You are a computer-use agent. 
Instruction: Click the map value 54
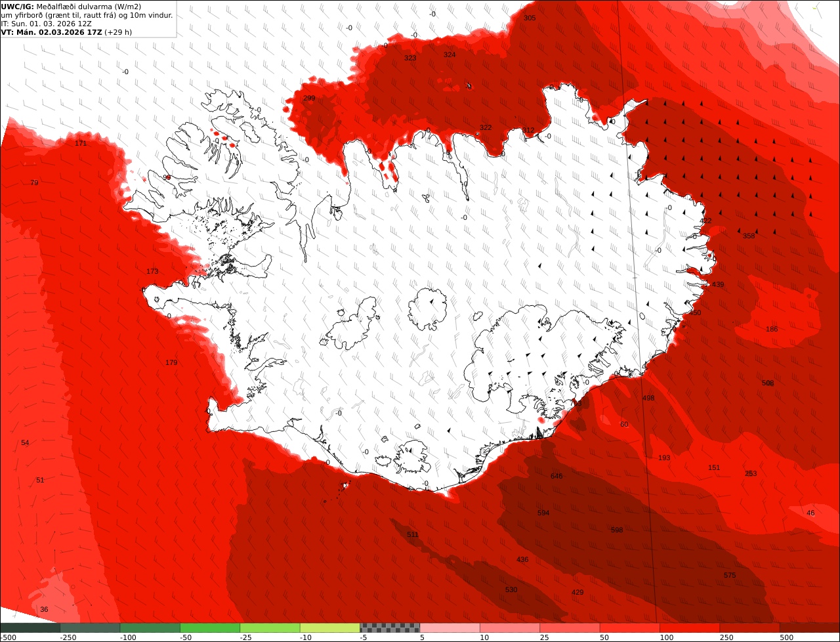(25, 442)
